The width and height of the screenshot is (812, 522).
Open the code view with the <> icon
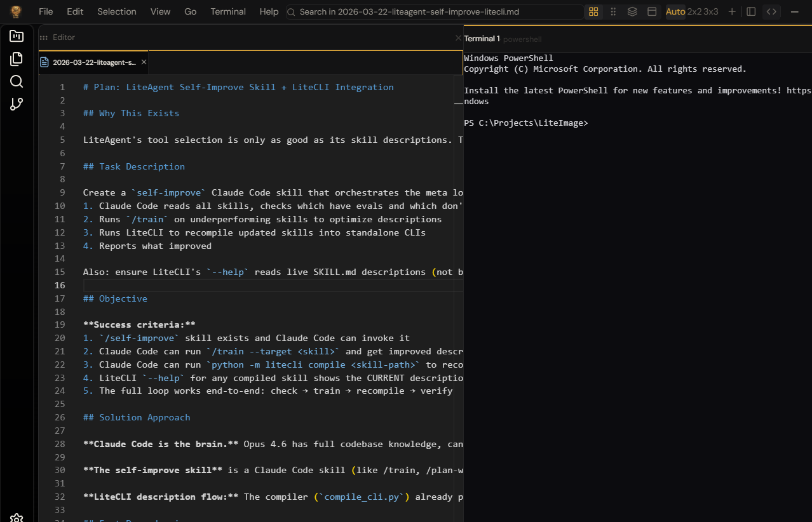pos(771,11)
